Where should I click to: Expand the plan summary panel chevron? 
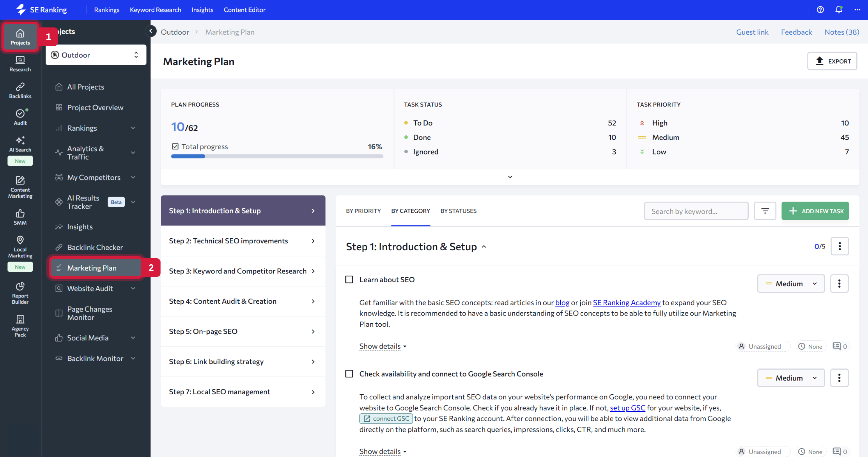(x=510, y=177)
